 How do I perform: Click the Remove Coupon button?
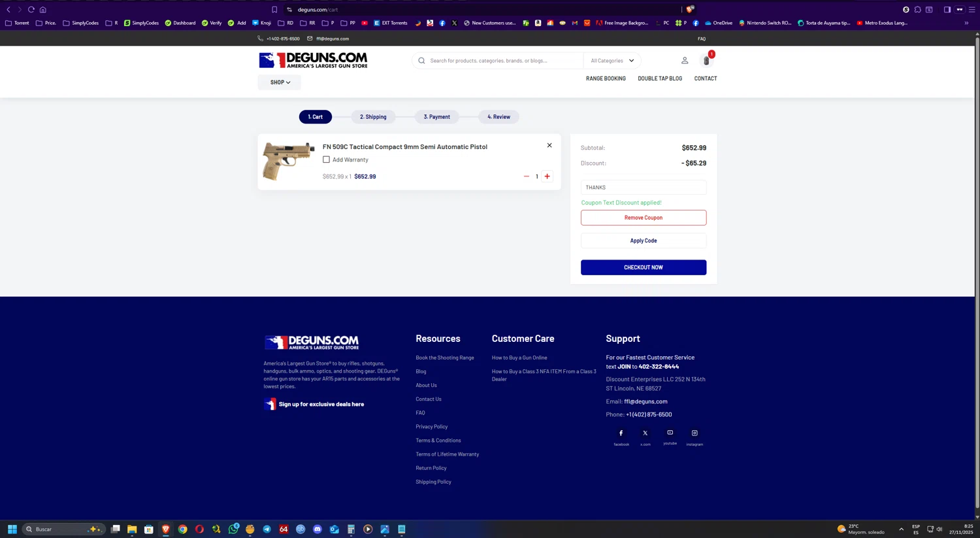(x=644, y=218)
